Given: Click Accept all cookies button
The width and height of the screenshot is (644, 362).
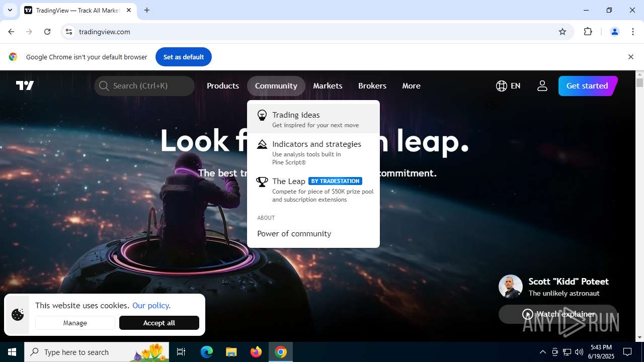Looking at the screenshot, I should (159, 323).
